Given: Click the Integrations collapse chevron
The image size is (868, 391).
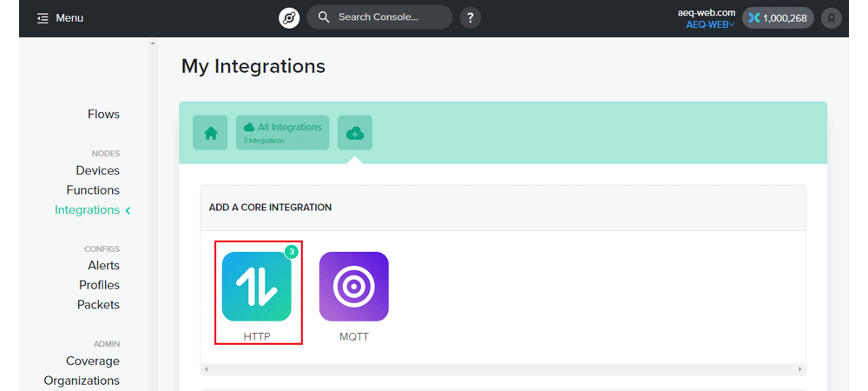Looking at the screenshot, I should pyautogui.click(x=128, y=210).
